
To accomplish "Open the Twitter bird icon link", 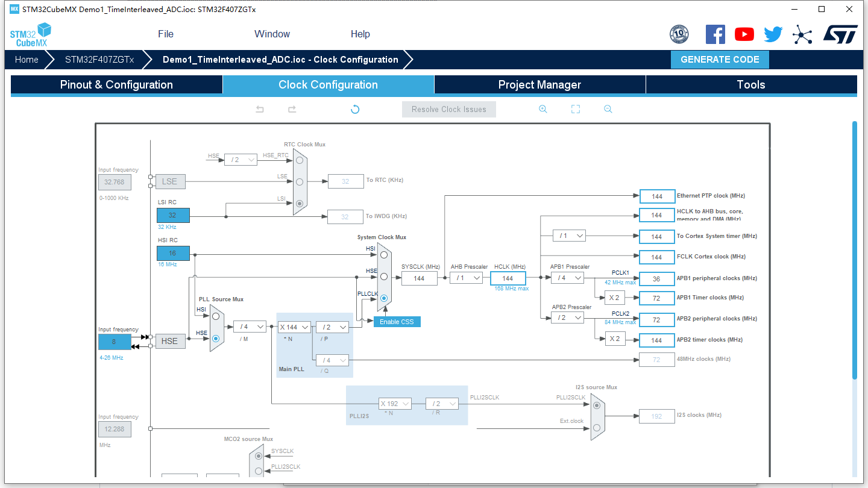I will (x=773, y=34).
